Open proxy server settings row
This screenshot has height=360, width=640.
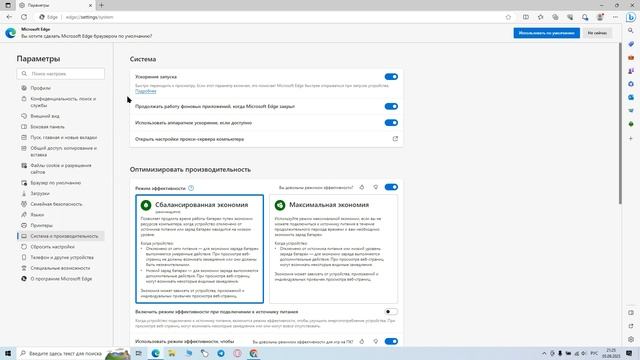[266, 139]
